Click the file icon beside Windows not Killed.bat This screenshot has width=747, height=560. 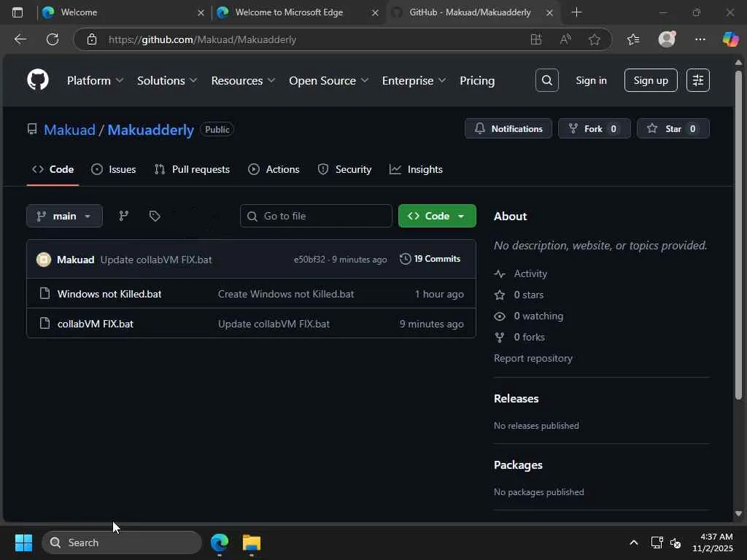click(44, 293)
